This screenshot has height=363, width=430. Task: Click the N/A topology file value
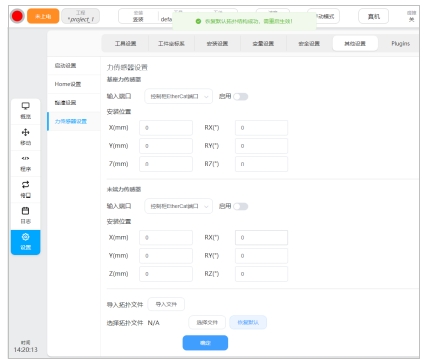(x=154, y=323)
